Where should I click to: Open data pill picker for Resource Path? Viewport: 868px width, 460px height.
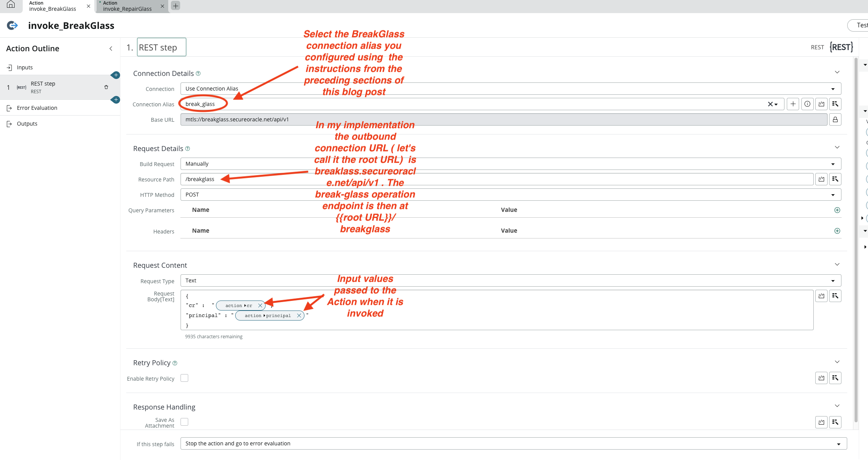click(x=835, y=179)
